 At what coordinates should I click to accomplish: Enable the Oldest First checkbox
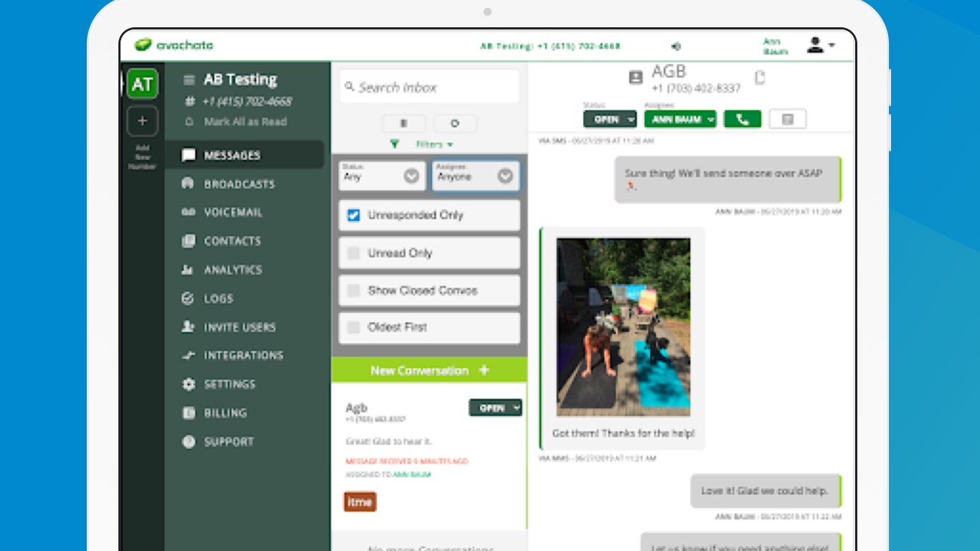coord(354,327)
